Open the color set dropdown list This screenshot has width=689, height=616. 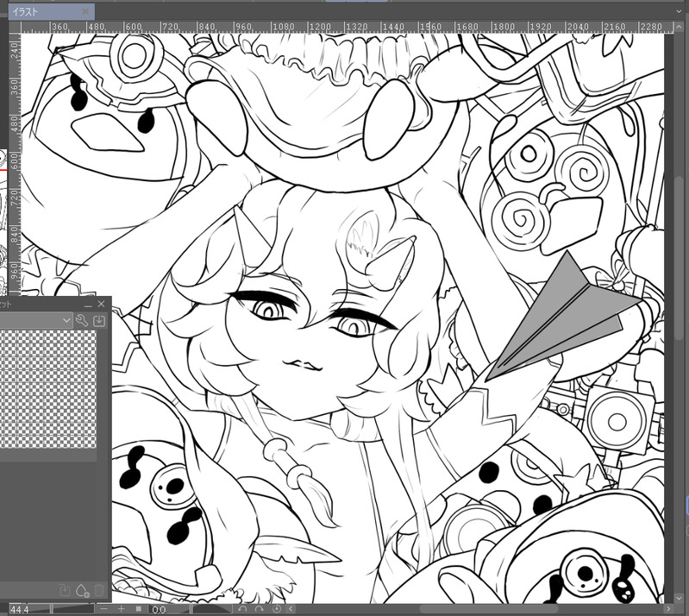point(36,320)
